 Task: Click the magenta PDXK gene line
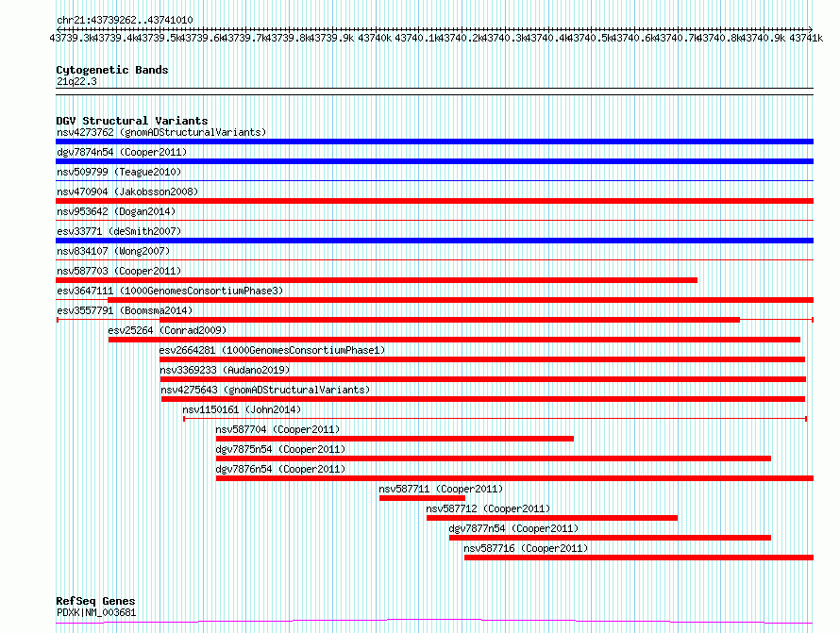pos(434,622)
